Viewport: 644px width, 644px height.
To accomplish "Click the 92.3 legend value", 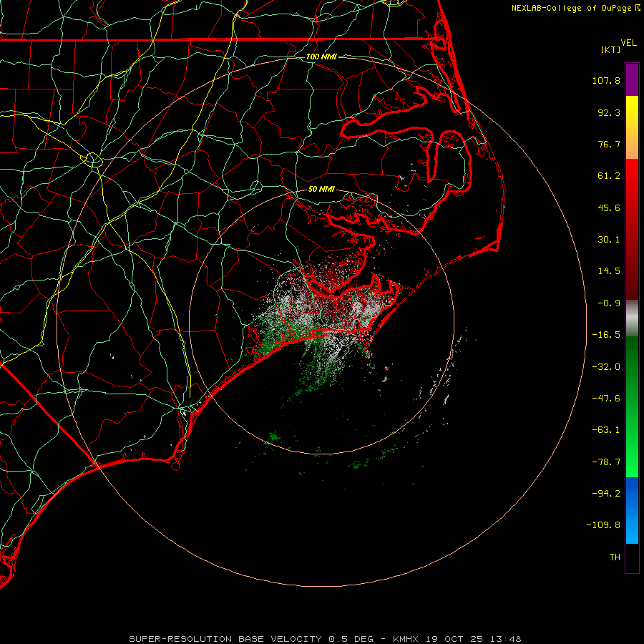I will coord(609,112).
